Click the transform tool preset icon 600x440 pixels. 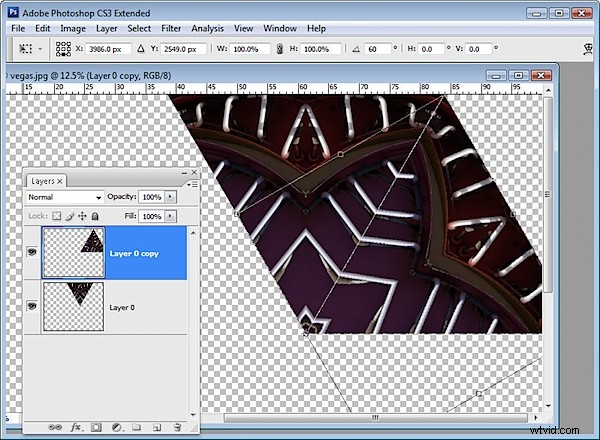26,49
